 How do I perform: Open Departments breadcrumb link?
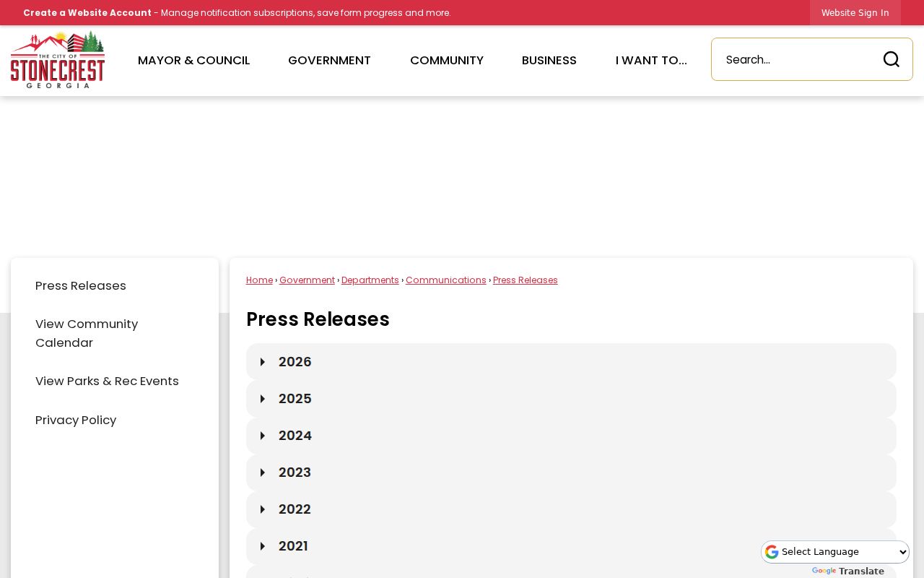coord(370,280)
